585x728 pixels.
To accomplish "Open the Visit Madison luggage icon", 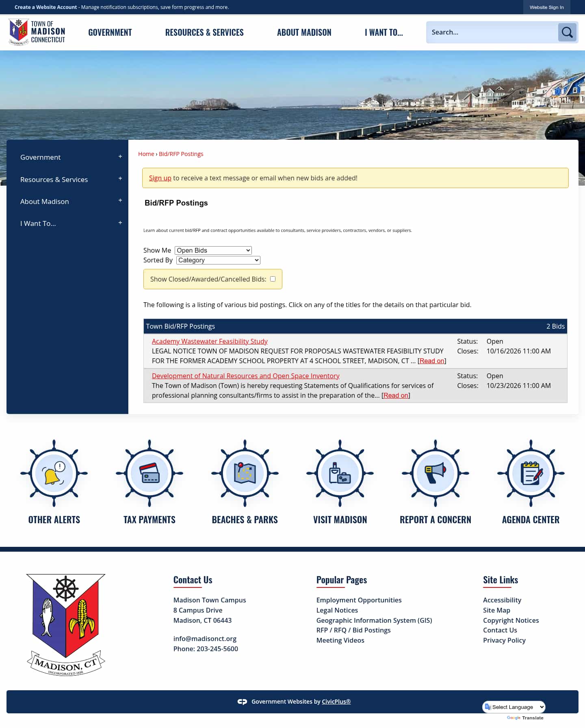I will click(x=340, y=473).
